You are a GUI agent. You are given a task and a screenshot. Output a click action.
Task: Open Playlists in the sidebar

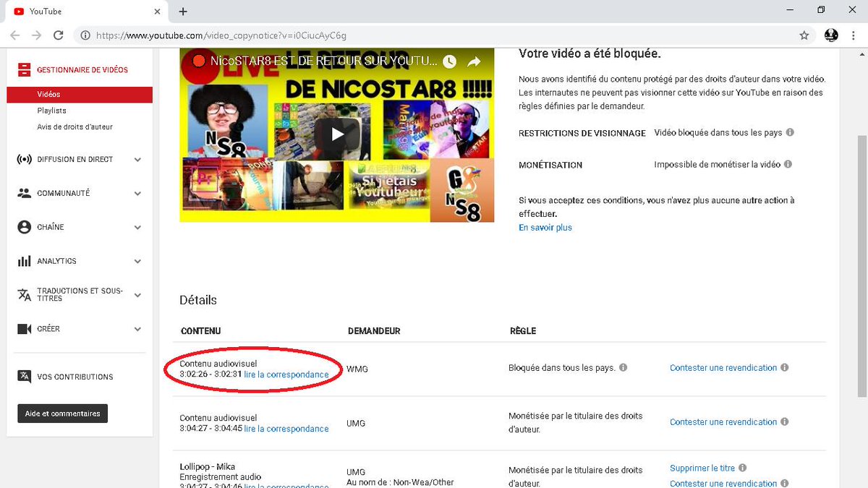51,111
